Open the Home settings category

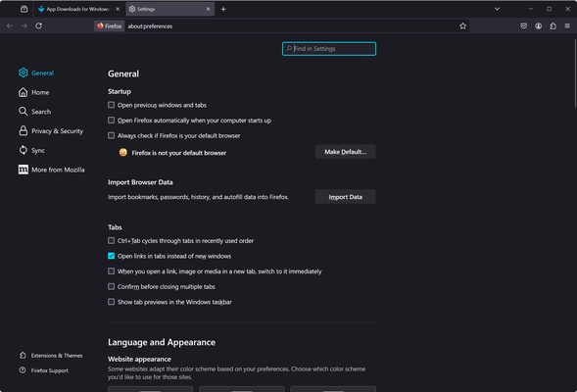pyautogui.click(x=34, y=92)
